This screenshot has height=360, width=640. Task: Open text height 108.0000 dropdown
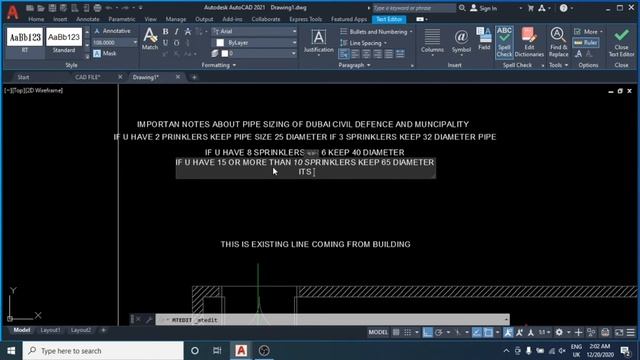tap(115, 42)
